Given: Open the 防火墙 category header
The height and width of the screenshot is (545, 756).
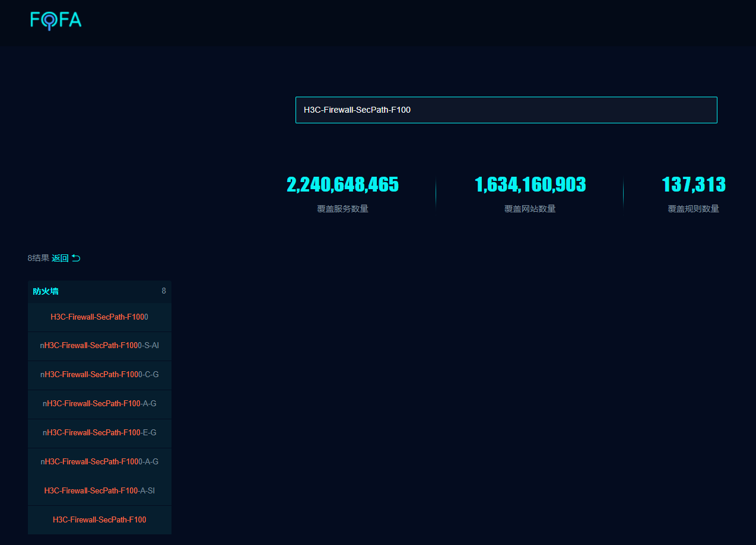Looking at the screenshot, I should 100,291.
